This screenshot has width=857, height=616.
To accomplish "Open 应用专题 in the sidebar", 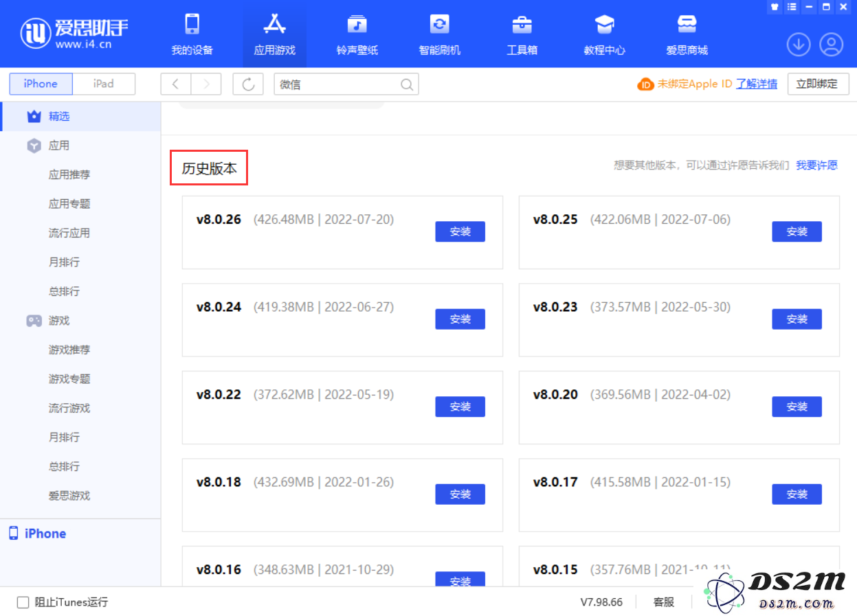I will pos(69,204).
